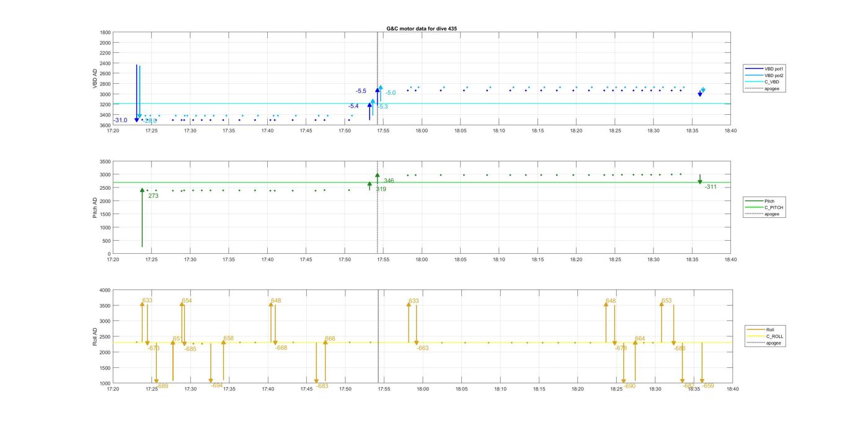Screen dimensions: 868x430
Task: Click the '664' roll data label
Action: (640, 339)
